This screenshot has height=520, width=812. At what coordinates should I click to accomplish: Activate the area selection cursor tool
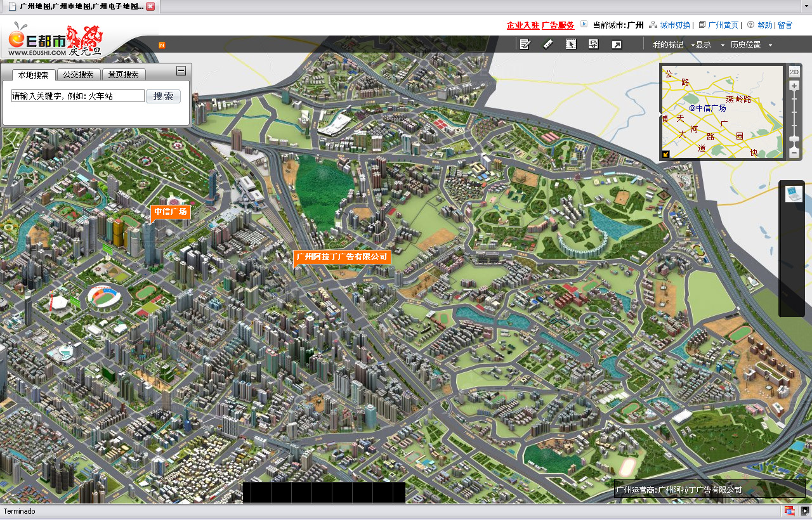click(571, 44)
